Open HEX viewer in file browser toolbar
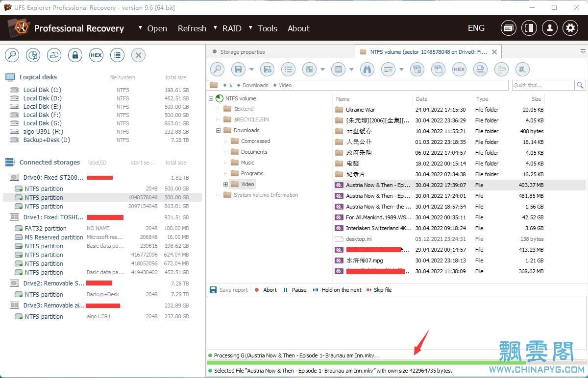 tap(459, 69)
